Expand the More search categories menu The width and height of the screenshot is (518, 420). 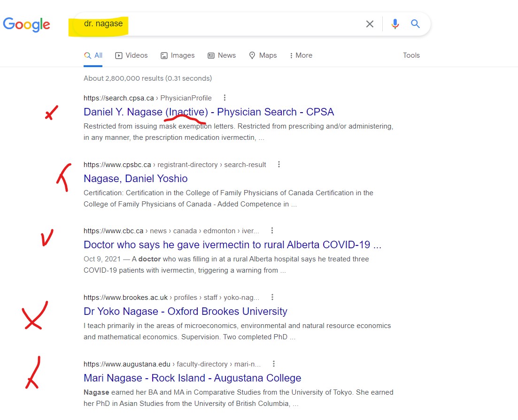301,55
